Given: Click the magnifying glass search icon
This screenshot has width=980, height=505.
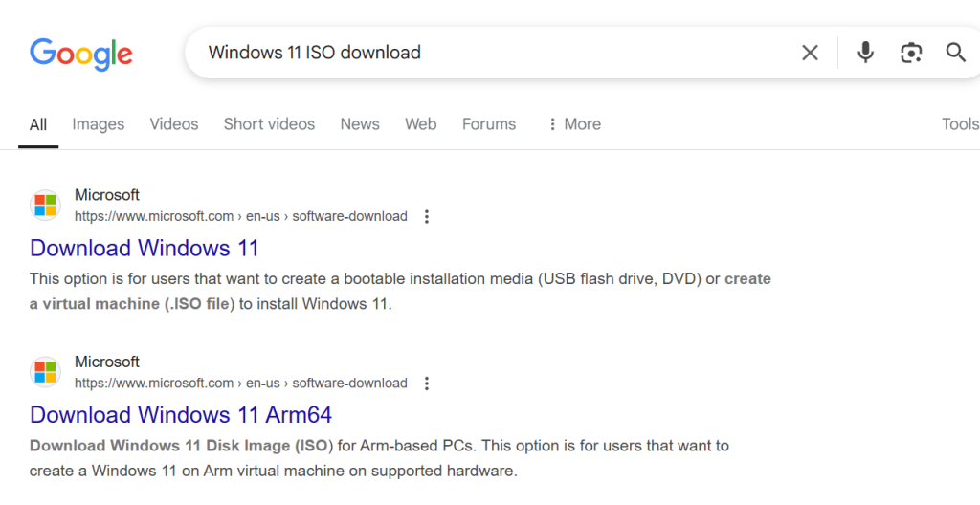Looking at the screenshot, I should [955, 53].
